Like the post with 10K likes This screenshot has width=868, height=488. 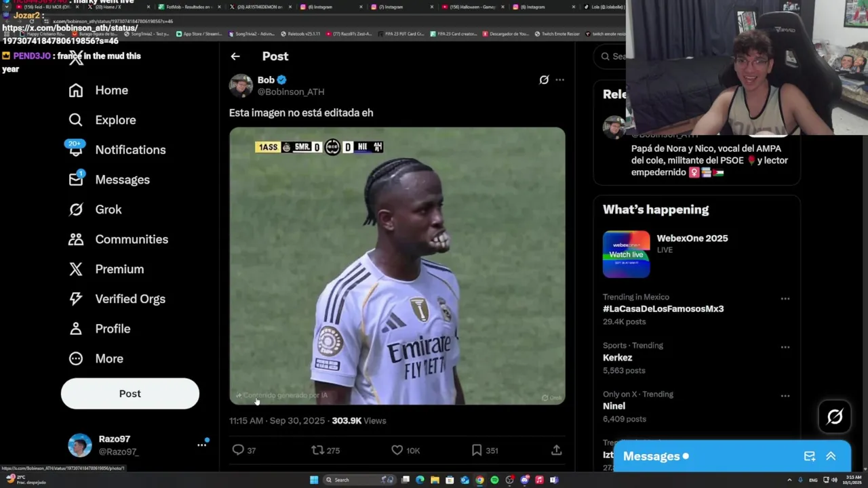coord(397,450)
